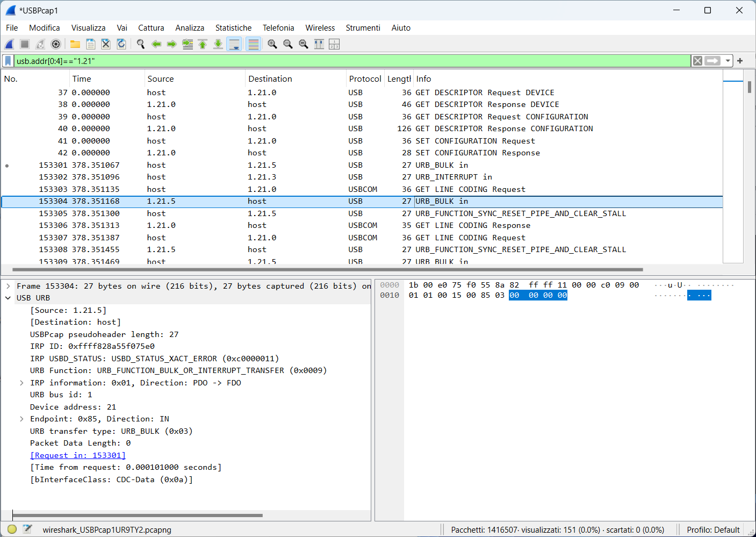The image size is (756, 537).
Task: Open capture options with the gear icon
Action: coord(56,44)
